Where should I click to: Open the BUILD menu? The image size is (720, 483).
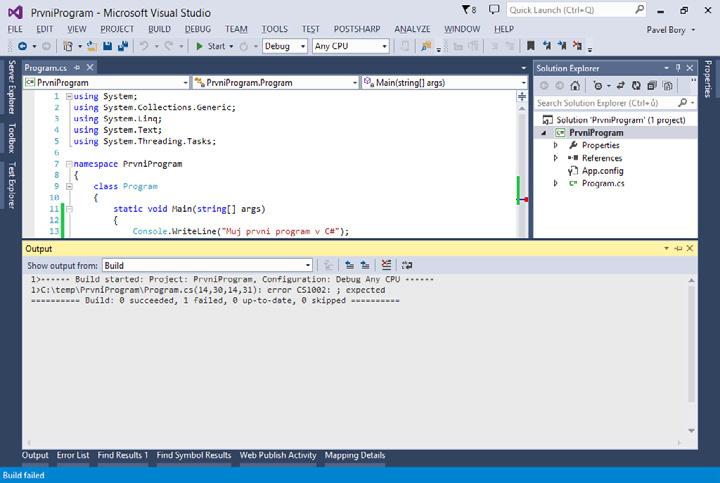pos(159,30)
